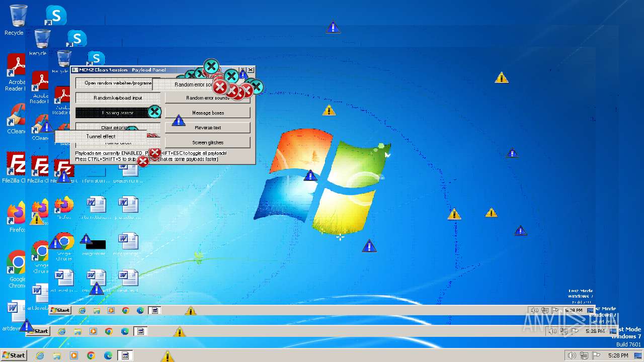The height and width of the screenshot is (362, 644).
Task: Open the artdevel Word document at bottom-left
Action: point(15,316)
